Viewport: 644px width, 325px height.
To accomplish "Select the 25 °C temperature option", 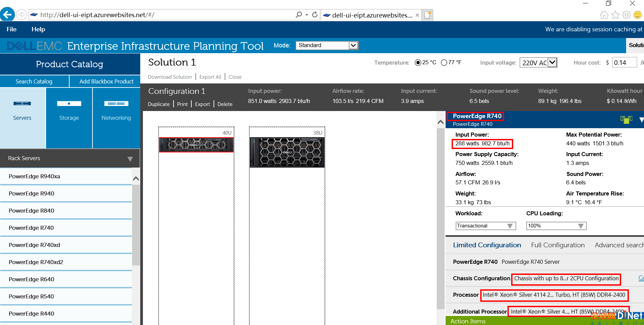I will tap(418, 63).
